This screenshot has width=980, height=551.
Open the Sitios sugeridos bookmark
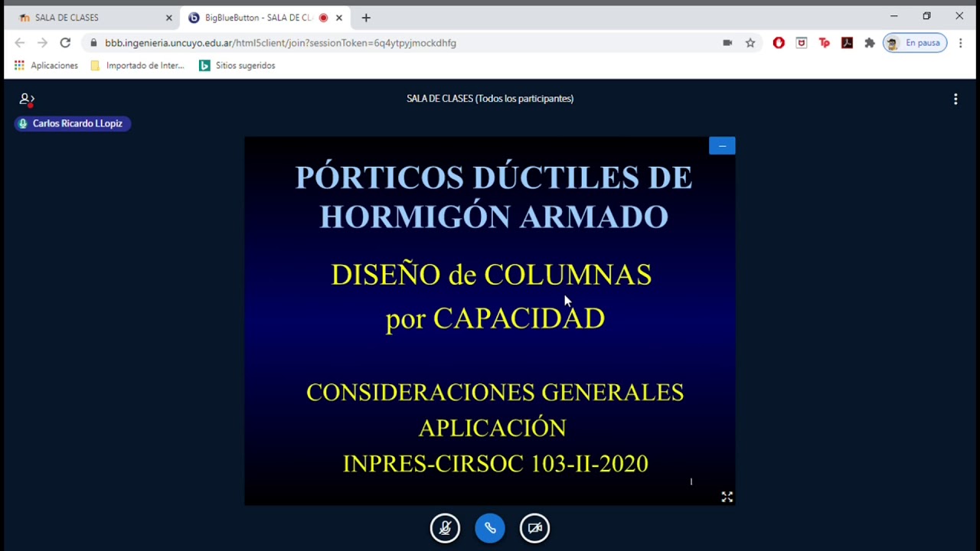(237, 66)
